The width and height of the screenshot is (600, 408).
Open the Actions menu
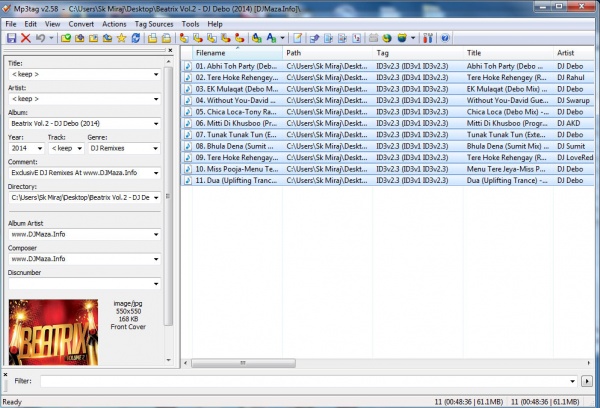(x=114, y=24)
